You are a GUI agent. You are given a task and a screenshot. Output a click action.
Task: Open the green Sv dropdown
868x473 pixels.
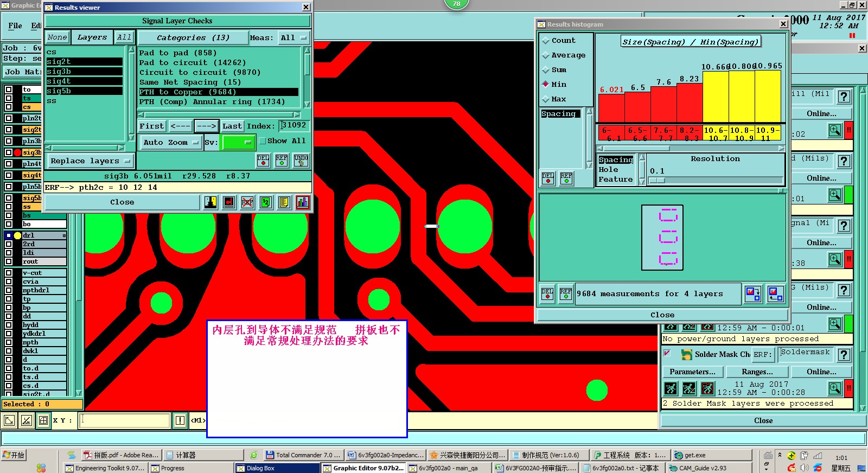click(x=239, y=143)
